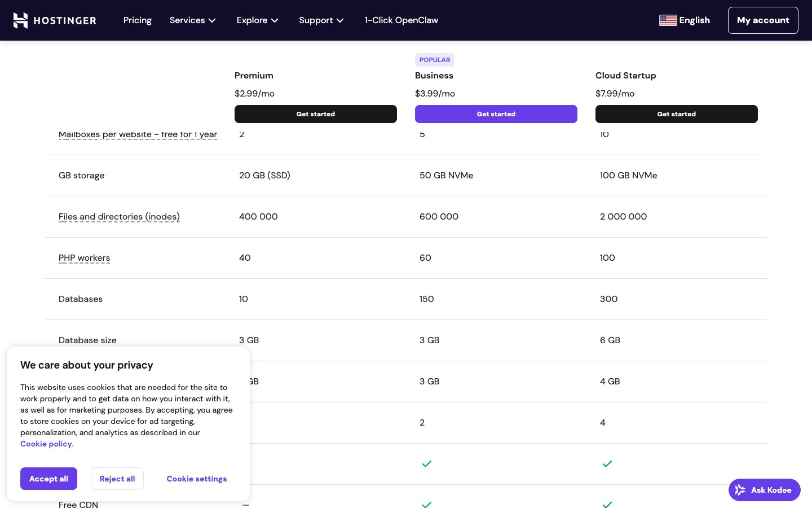This screenshot has width=812, height=508.
Task: Open the Cookie policy link
Action: point(46,444)
